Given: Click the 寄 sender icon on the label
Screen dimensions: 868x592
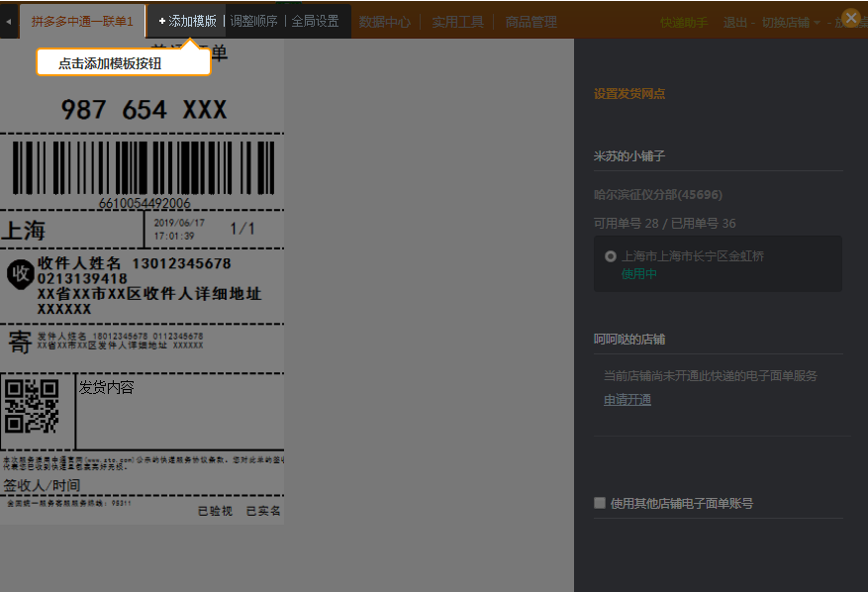Looking at the screenshot, I should [x=20, y=343].
